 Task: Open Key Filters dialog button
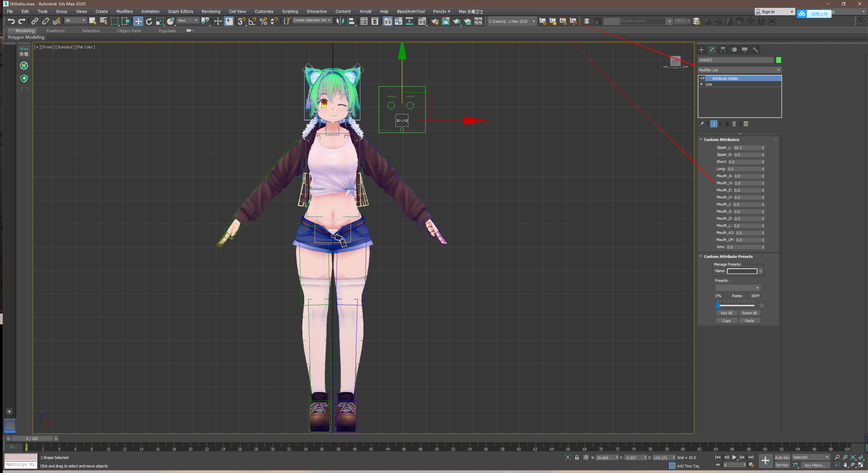(x=815, y=465)
